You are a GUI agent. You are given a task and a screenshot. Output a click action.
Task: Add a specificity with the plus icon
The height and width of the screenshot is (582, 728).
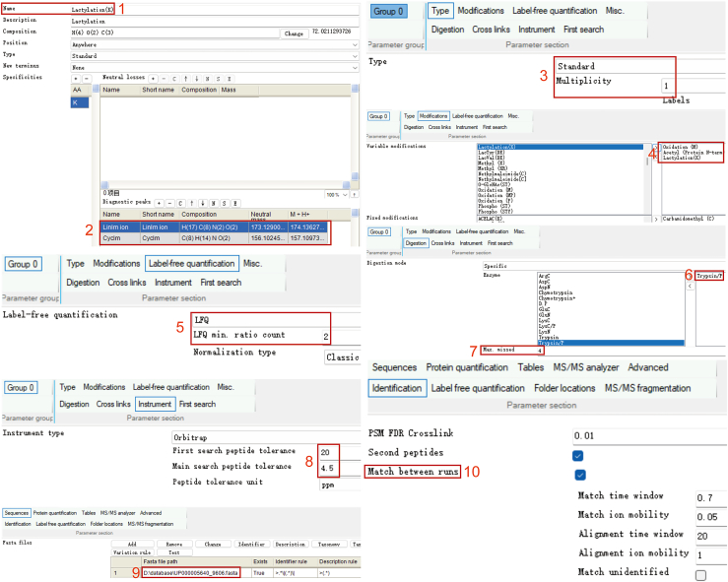(76, 79)
